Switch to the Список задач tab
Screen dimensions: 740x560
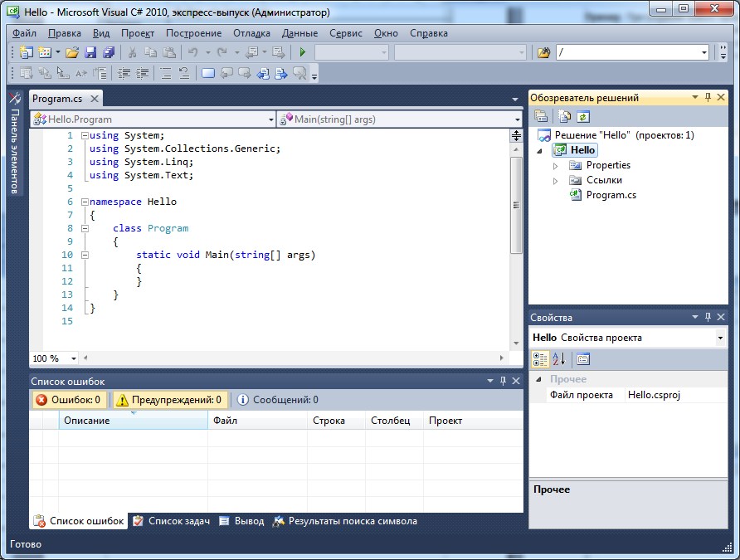pyautogui.click(x=172, y=521)
